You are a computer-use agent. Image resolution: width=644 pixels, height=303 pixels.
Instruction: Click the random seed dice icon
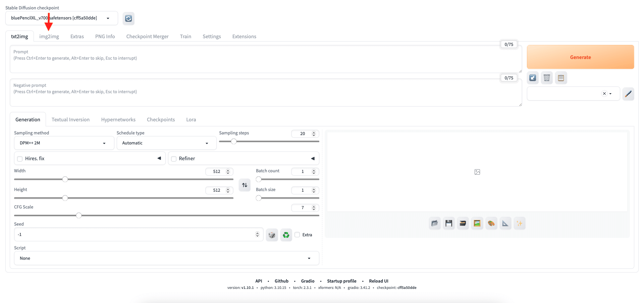tap(272, 235)
